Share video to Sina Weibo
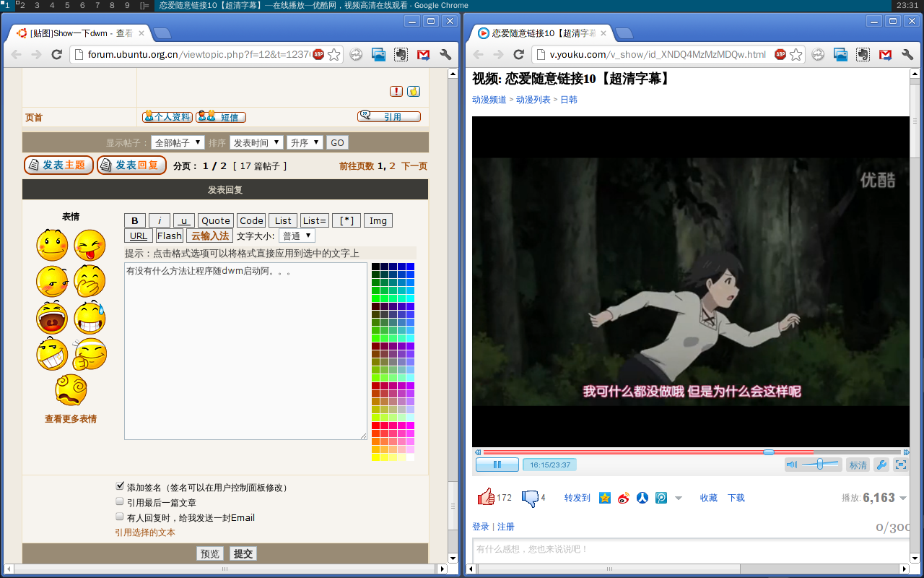 click(624, 498)
